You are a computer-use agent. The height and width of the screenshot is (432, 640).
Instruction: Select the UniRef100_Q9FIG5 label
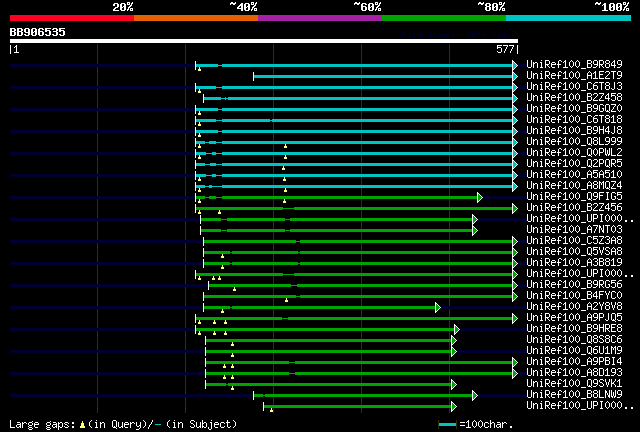(574, 197)
